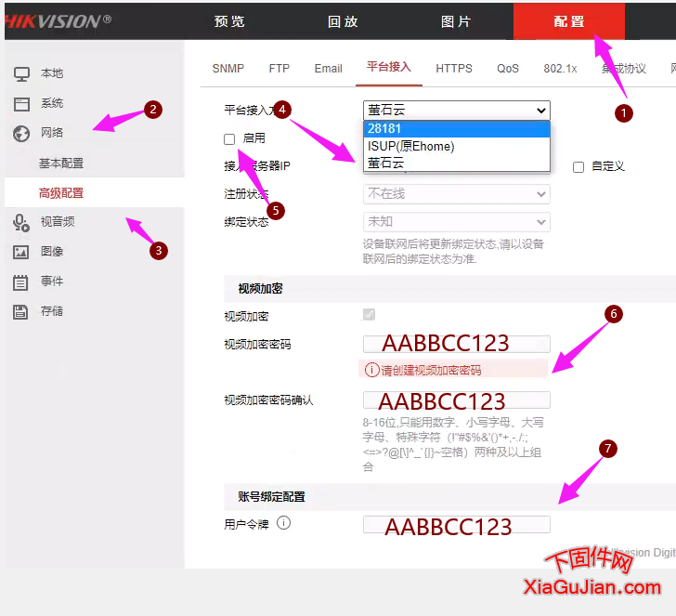Open 系统 in the sidebar
Screen dimensions: 676x616
click(52, 103)
